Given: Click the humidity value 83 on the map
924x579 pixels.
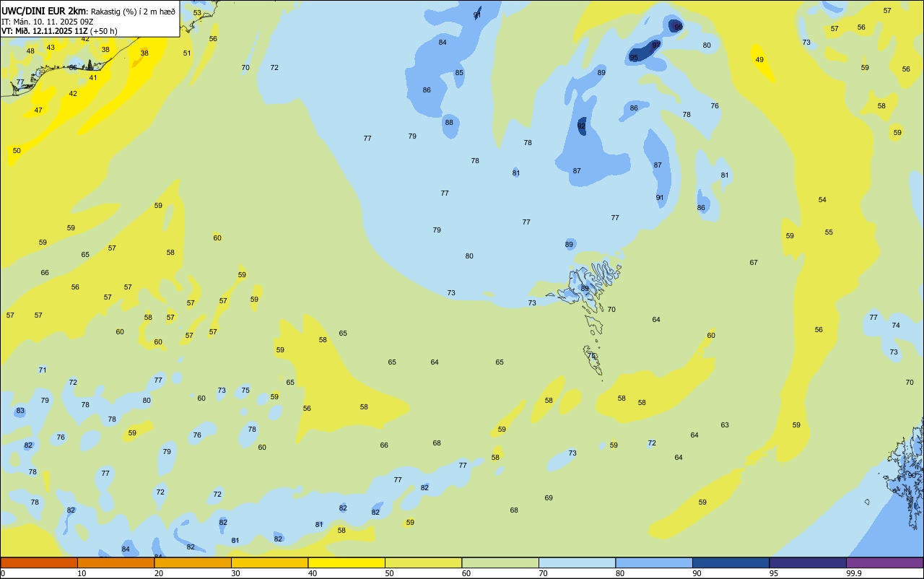Looking at the screenshot, I should coord(20,411).
